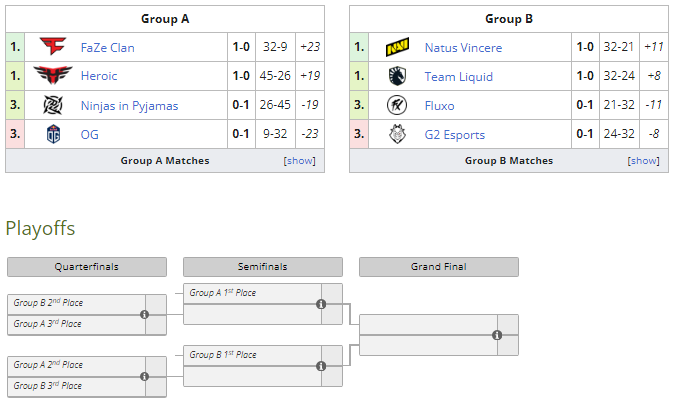Click the FaZe Clan logo icon
674x405 pixels.
coord(53,46)
